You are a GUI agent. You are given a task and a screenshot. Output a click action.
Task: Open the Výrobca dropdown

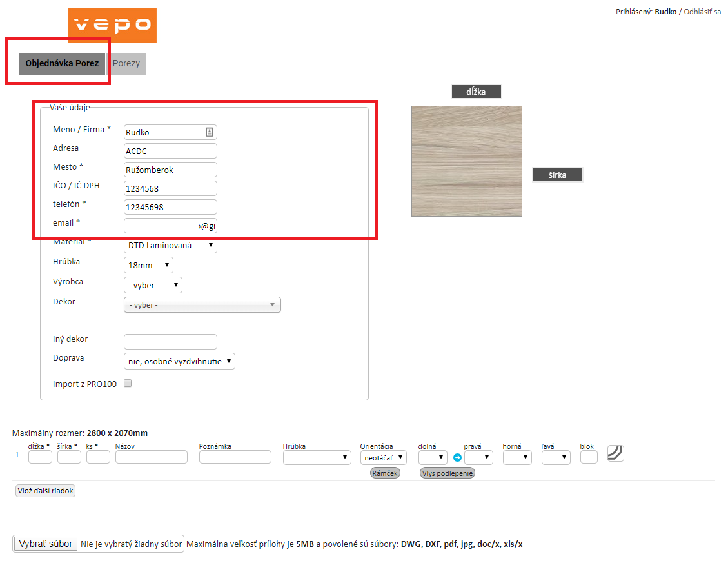pyautogui.click(x=153, y=285)
